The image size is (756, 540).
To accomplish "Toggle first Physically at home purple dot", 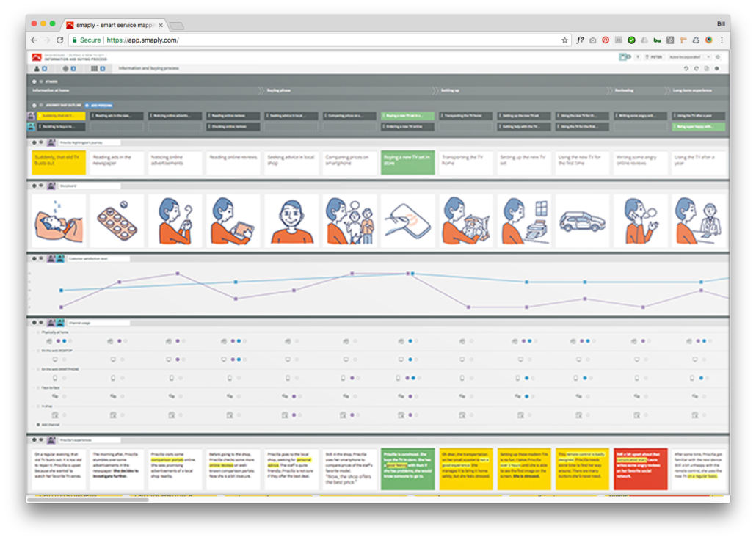I will click(x=58, y=341).
